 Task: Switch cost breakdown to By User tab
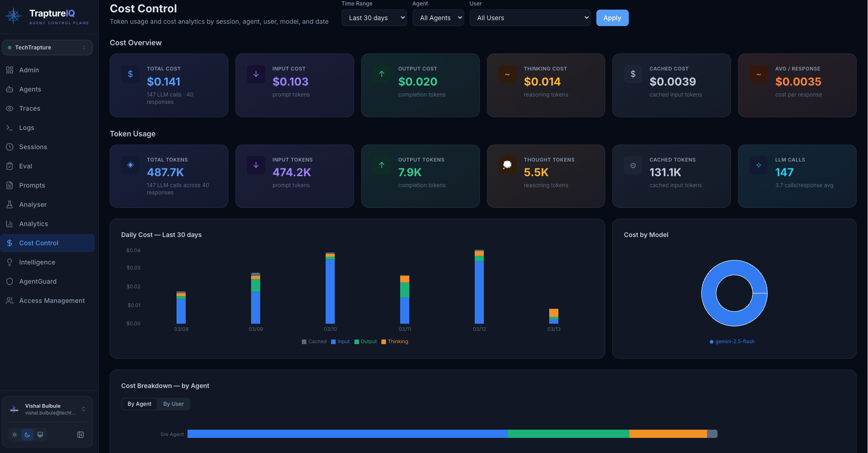pyautogui.click(x=173, y=404)
